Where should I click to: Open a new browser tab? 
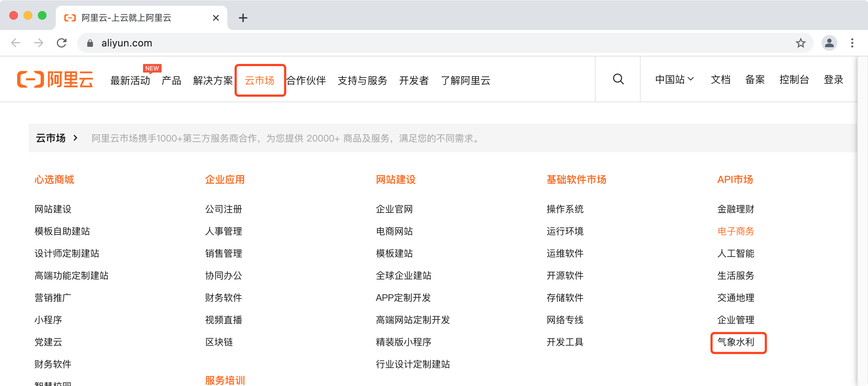click(243, 18)
